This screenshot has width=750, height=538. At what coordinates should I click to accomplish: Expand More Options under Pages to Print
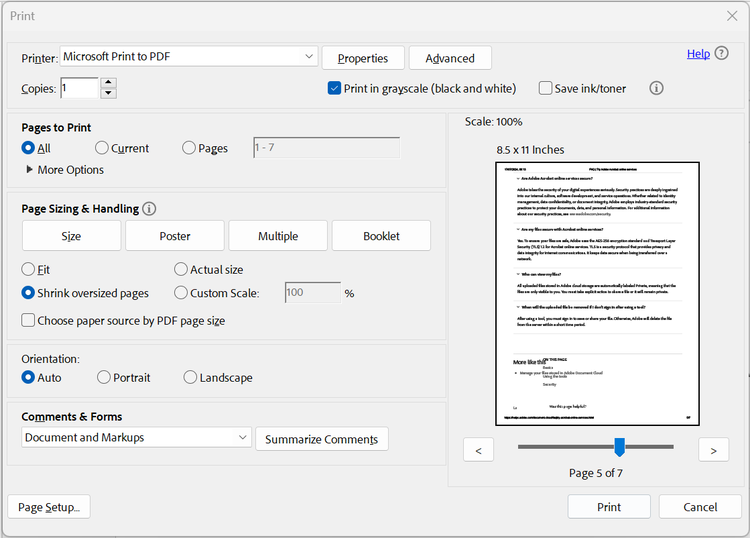tap(65, 170)
